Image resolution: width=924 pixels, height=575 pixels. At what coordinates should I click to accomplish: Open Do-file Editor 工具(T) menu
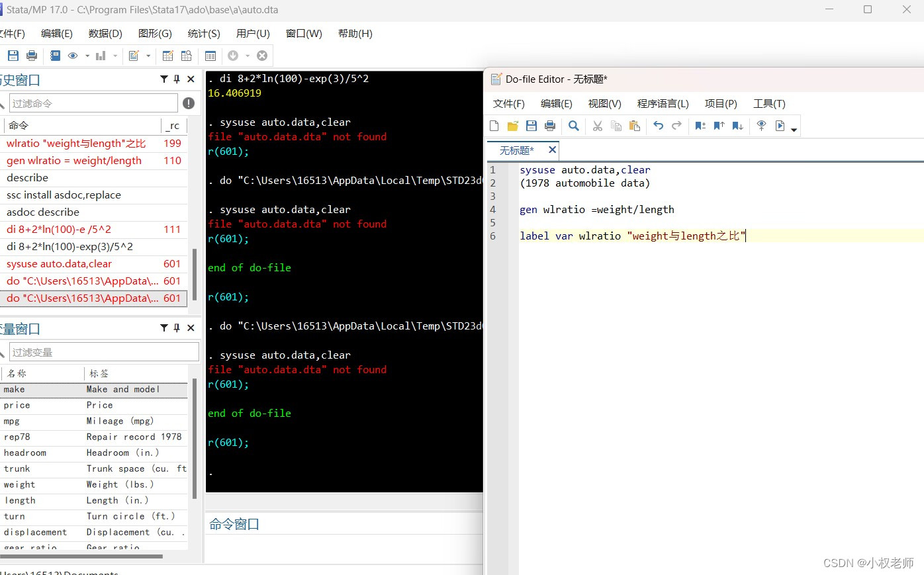point(769,104)
